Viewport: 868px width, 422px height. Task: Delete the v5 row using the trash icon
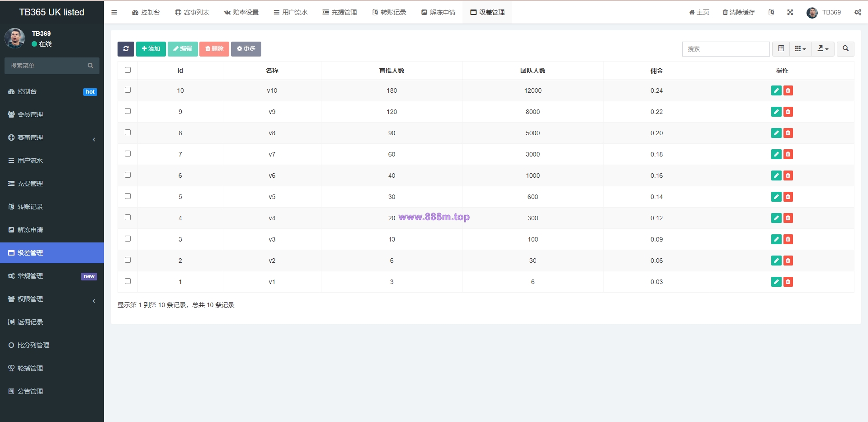(788, 197)
